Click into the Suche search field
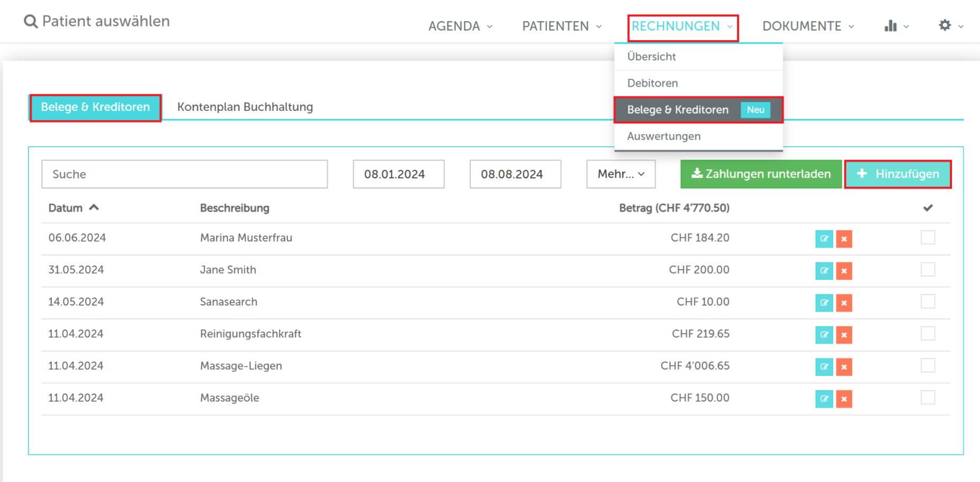The width and height of the screenshot is (980, 482). 184,174
